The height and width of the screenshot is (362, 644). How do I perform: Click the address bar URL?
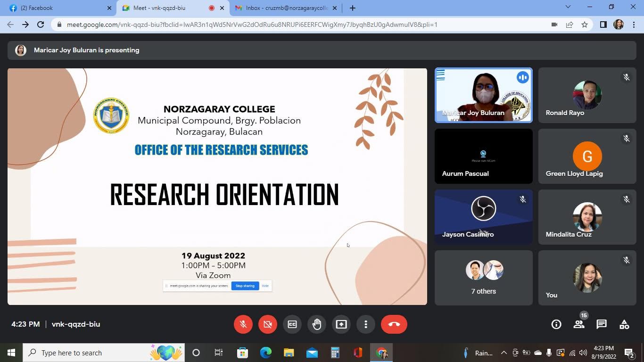pos(252,25)
